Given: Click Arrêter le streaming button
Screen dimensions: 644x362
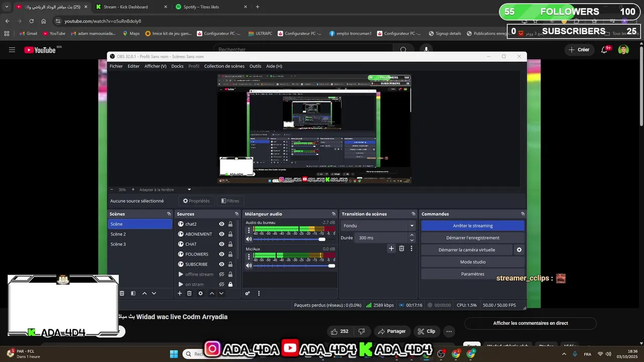Looking at the screenshot, I should tap(473, 226).
